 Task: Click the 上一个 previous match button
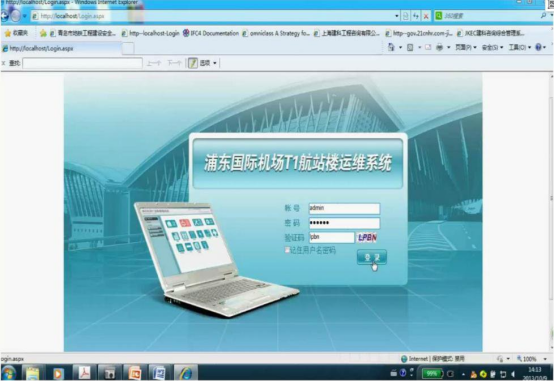pos(154,63)
